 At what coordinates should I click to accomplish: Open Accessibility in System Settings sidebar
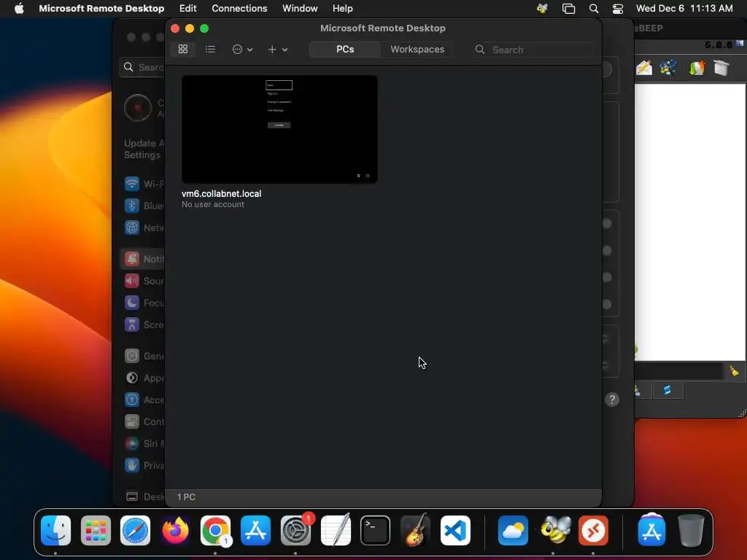(x=143, y=400)
